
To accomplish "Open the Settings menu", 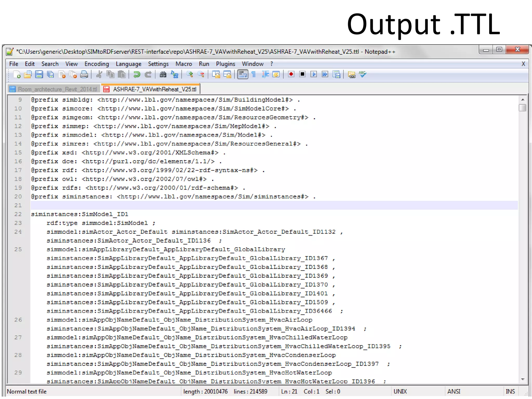I will tap(158, 64).
